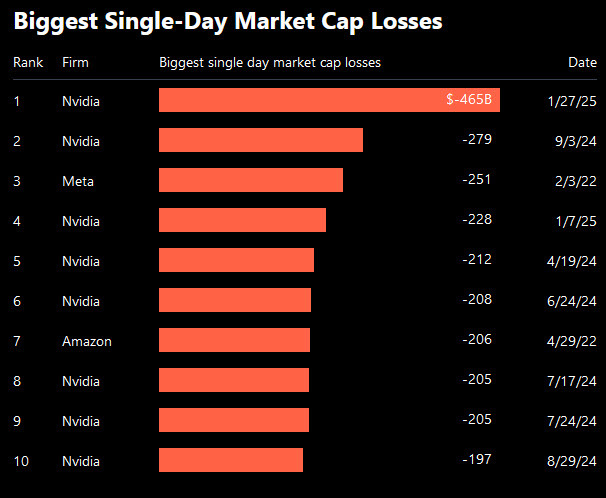Select the Rank column header
Image resolution: width=606 pixels, height=498 pixels.
tap(28, 63)
